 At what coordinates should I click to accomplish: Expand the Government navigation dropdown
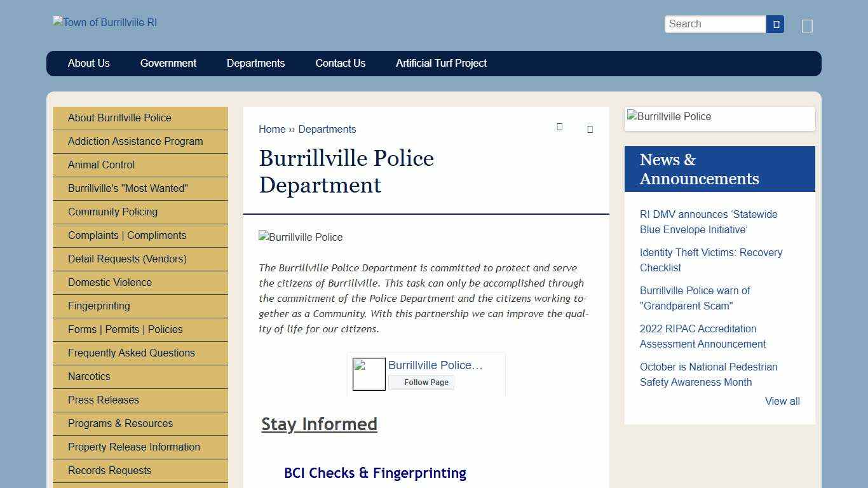pyautogui.click(x=168, y=63)
